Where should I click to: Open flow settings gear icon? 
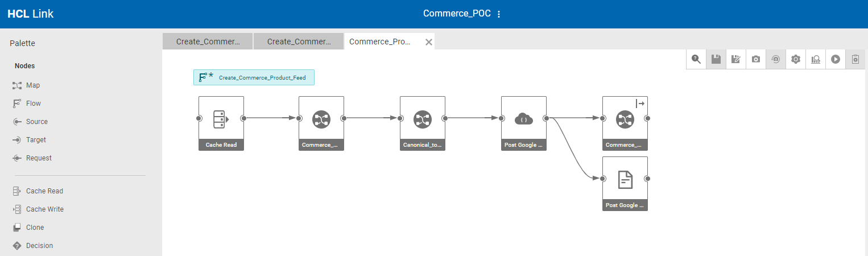(x=796, y=59)
